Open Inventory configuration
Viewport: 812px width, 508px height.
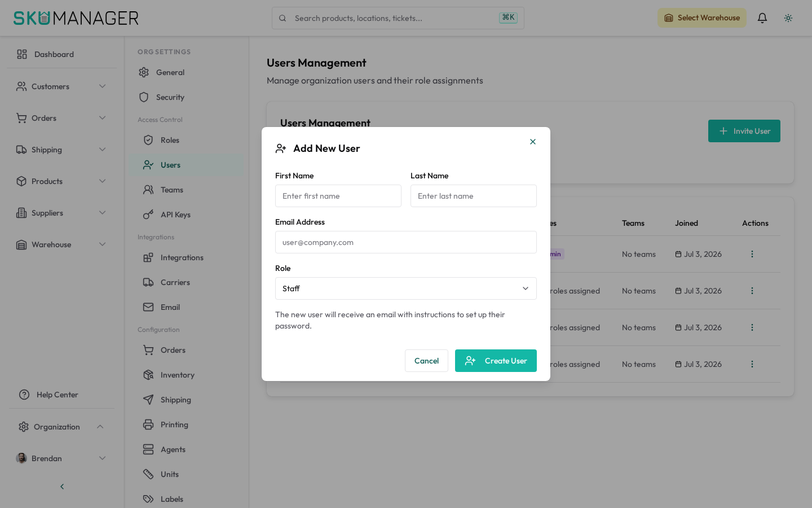pyautogui.click(x=187, y=375)
